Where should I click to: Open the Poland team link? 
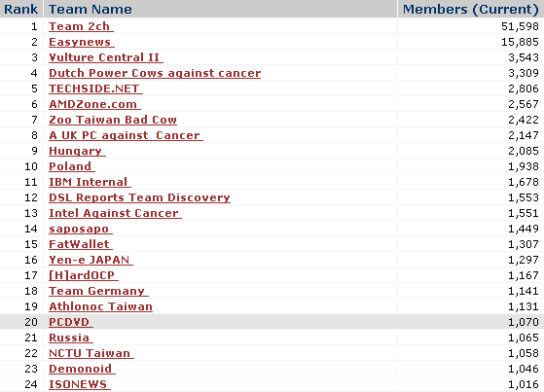click(72, 166)
